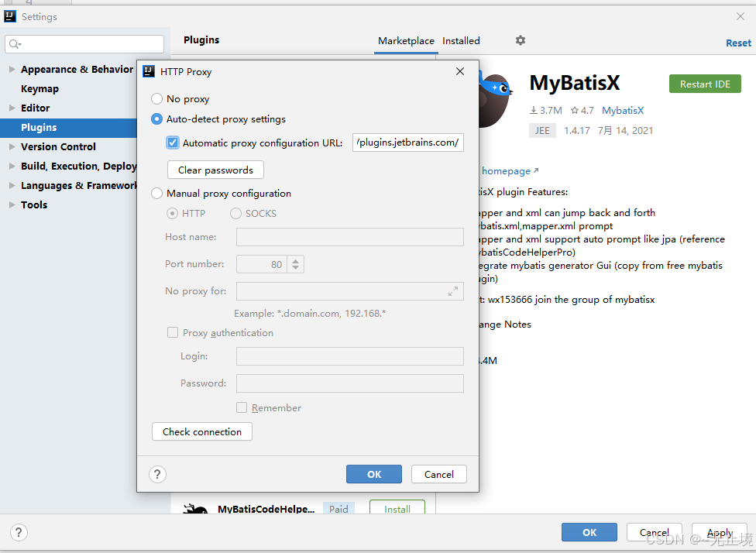Click the expand icon in No proxy for field
Screen dimensions: 756x553
point(452,291)
